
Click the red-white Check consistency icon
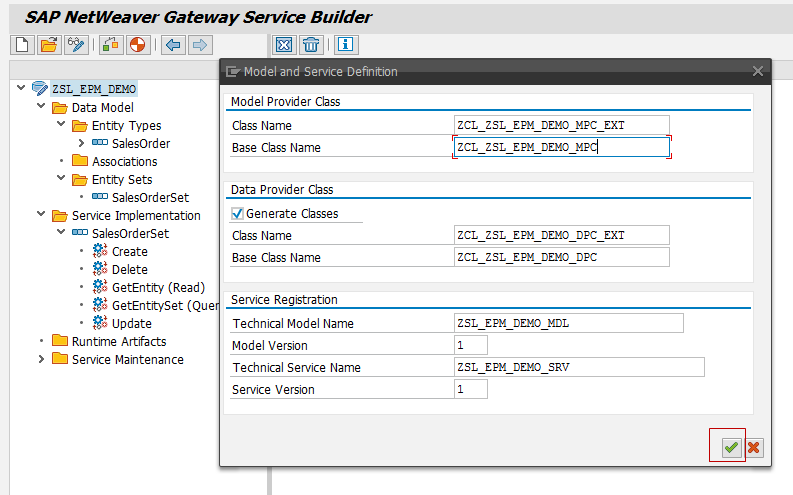[x=137, y=45]
